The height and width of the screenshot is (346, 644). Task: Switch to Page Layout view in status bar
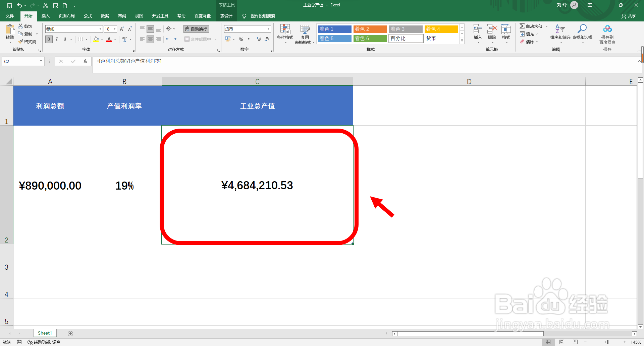561,342
